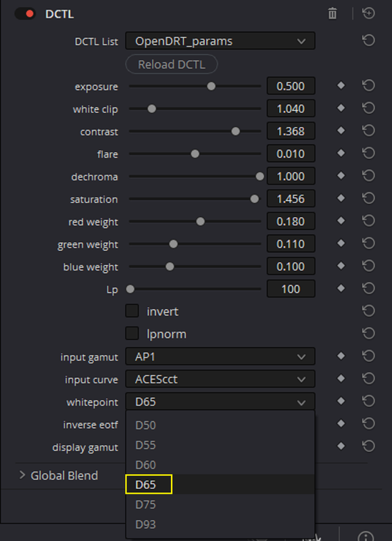This screenshot has width=392, height=541.
Task: Enable the lpnorm checkbox
Action: point(132,333)
